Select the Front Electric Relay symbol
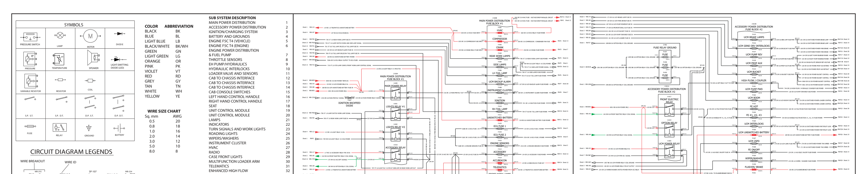 pos(669,111)
